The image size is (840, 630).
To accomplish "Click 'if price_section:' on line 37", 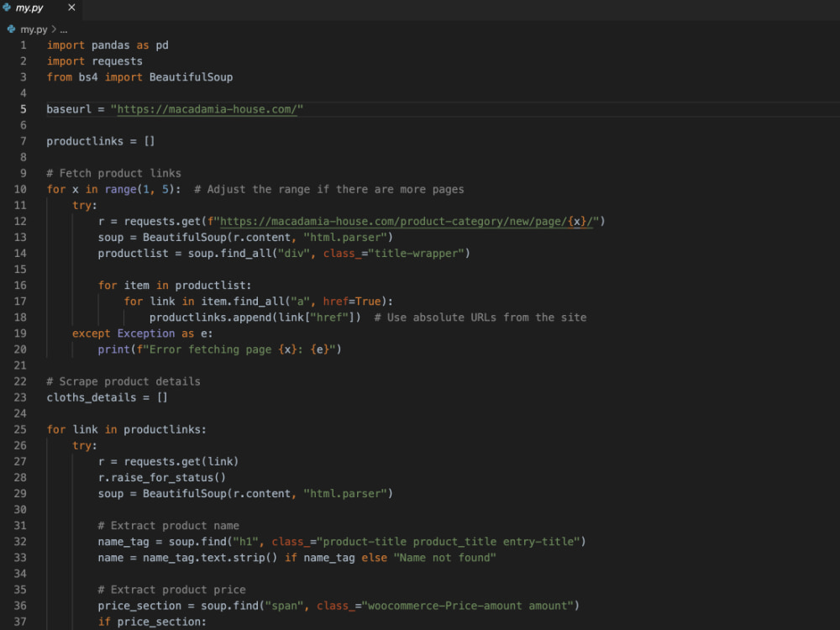I will pyautogui.click(x=152, y=622).
